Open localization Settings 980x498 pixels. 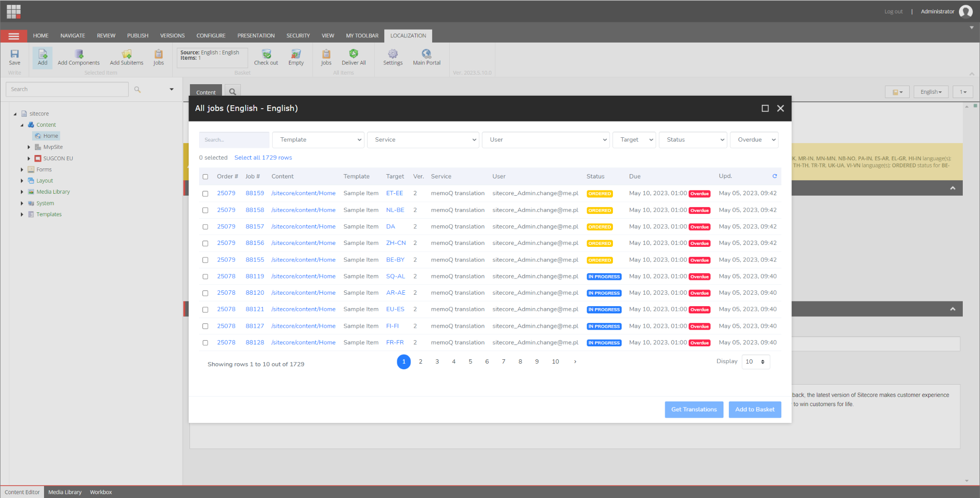[x=393, y=54]
